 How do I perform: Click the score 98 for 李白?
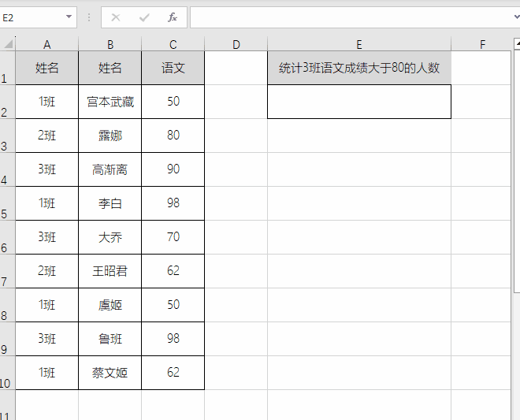173,203
